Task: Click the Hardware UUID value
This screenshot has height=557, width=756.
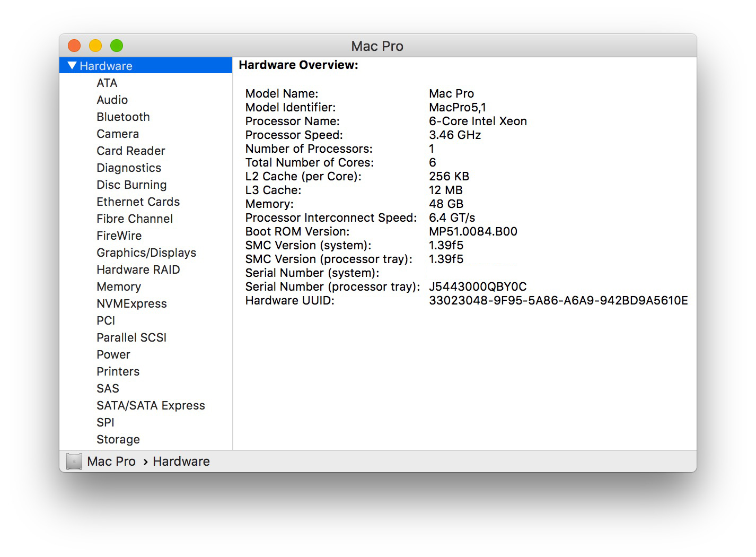Action: tap(558, 301)
